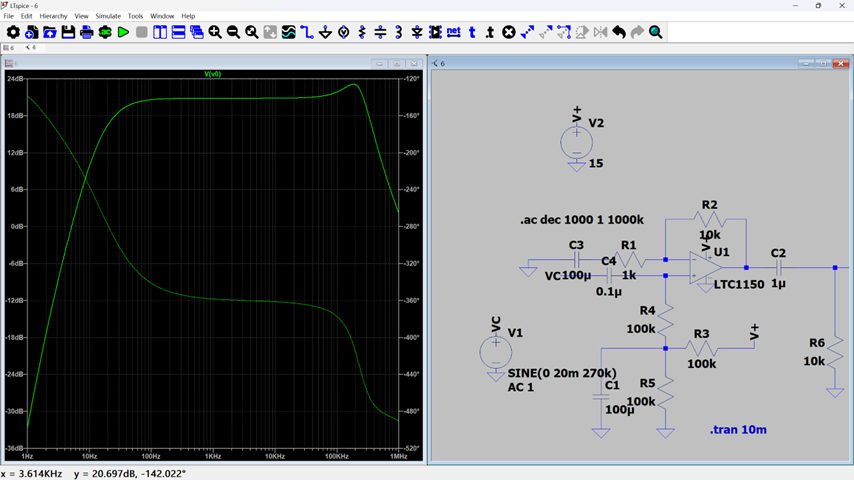Open the Tools menu
The height and width of the screenshot is (480, 854).
(135, 16)
